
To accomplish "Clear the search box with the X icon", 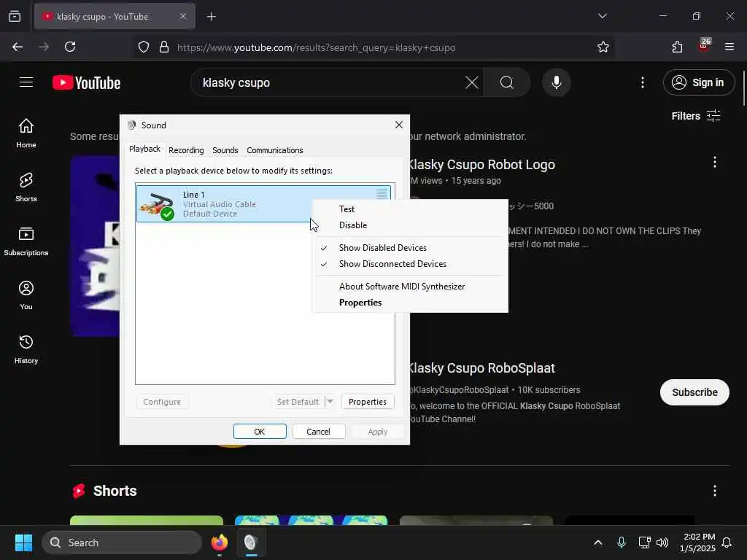I will coord(472,82).
